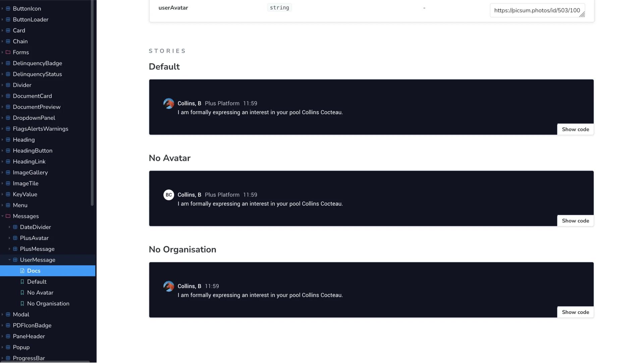Click the Chain component grid icon

click(x=8, y=41)
